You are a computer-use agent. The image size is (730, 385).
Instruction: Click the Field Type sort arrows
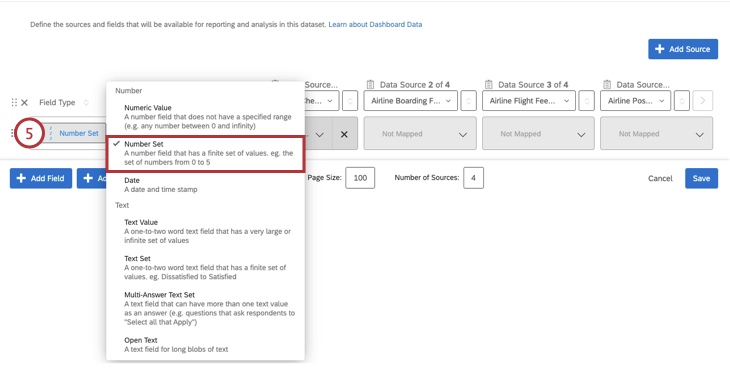coord(86,102)
